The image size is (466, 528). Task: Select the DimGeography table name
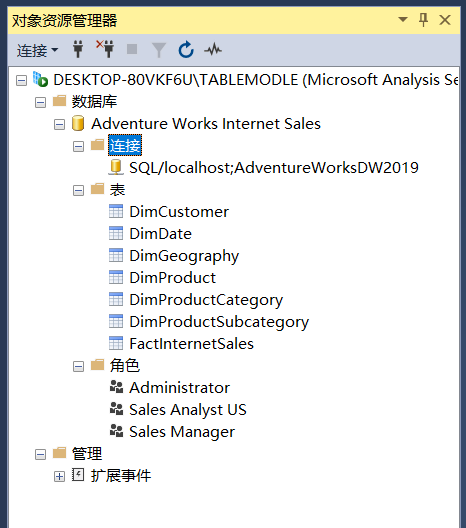(x=184, y=256)
